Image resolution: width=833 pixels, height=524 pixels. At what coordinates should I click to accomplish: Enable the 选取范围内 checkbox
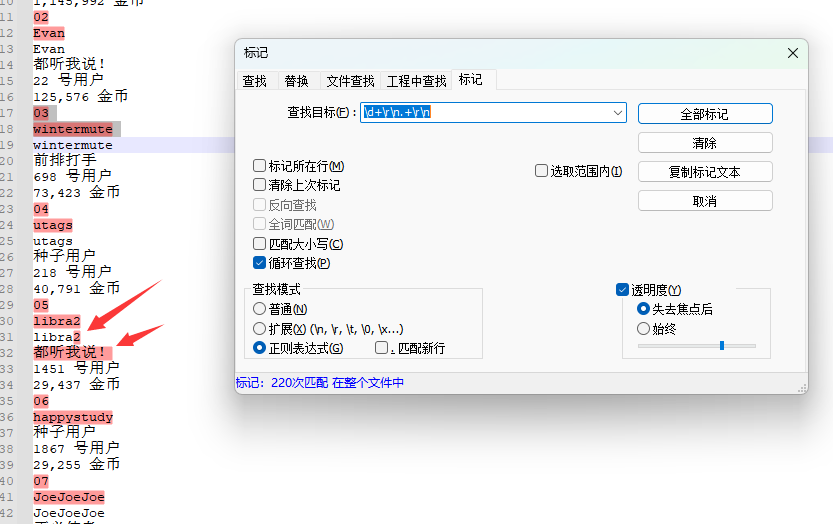coord(542,171)
